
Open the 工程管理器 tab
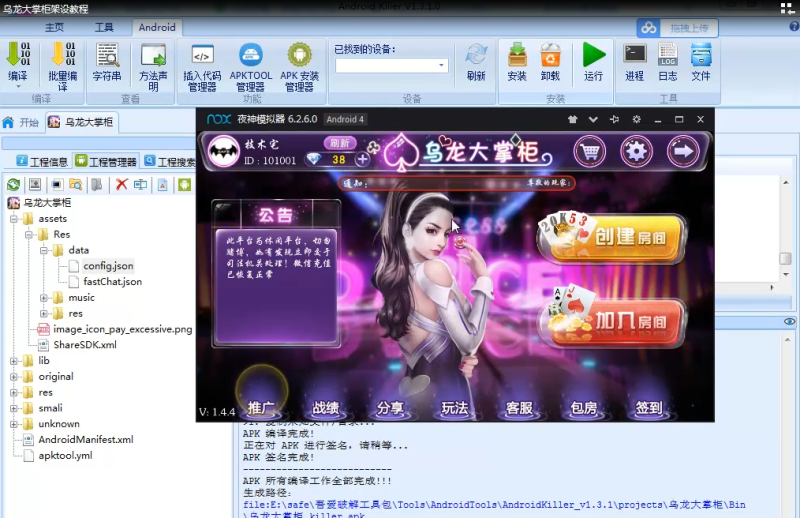[106, 162]
